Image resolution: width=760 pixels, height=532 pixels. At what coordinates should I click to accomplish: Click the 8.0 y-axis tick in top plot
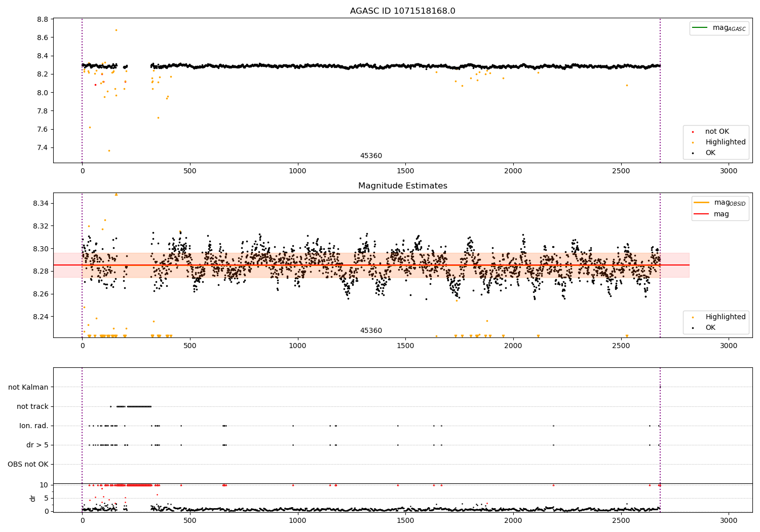point(43,93)
